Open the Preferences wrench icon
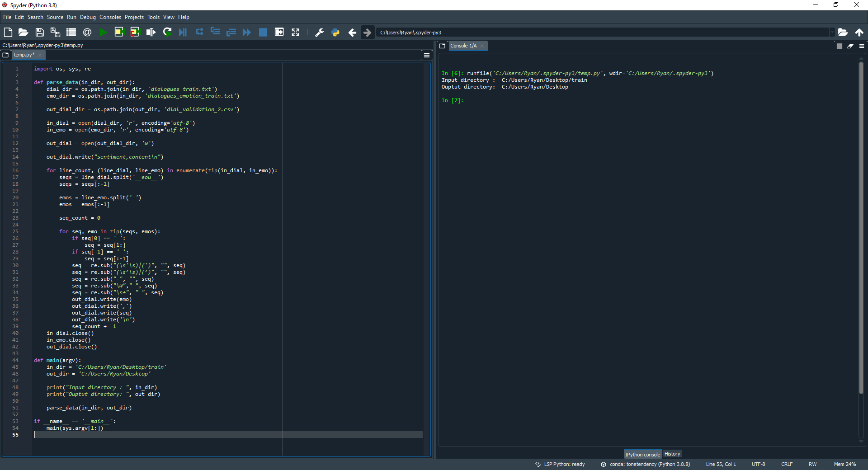Screen dimensions: 868x470 pos(319,32)
